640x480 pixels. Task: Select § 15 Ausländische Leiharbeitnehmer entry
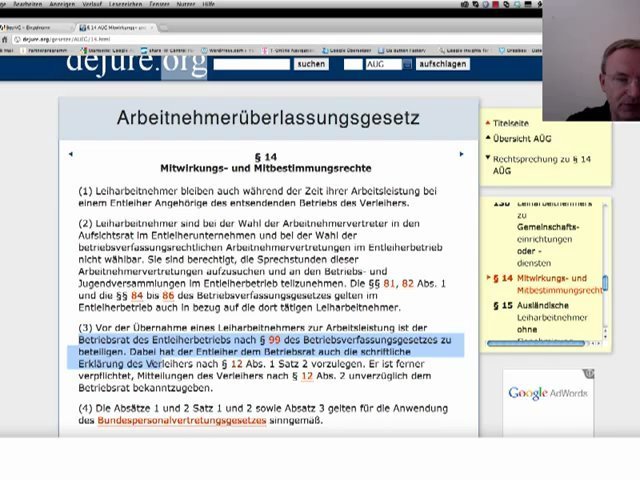point(541,317)
